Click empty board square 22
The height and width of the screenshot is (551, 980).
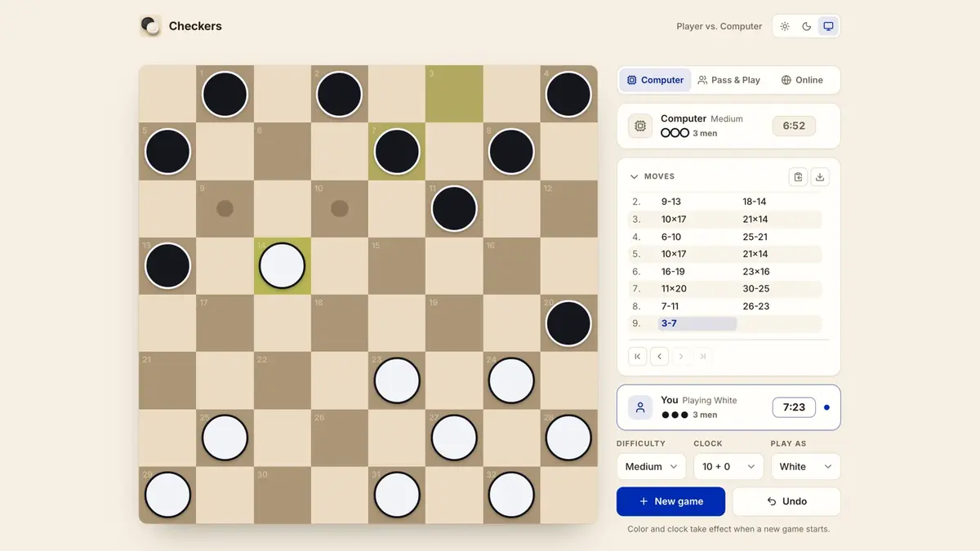coord(282,380)
